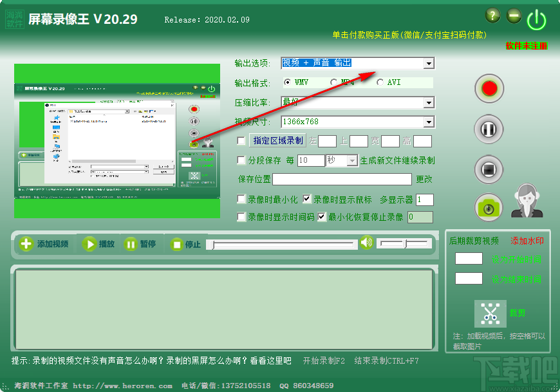
Task: Click the crop end time field
Action: 469,279
